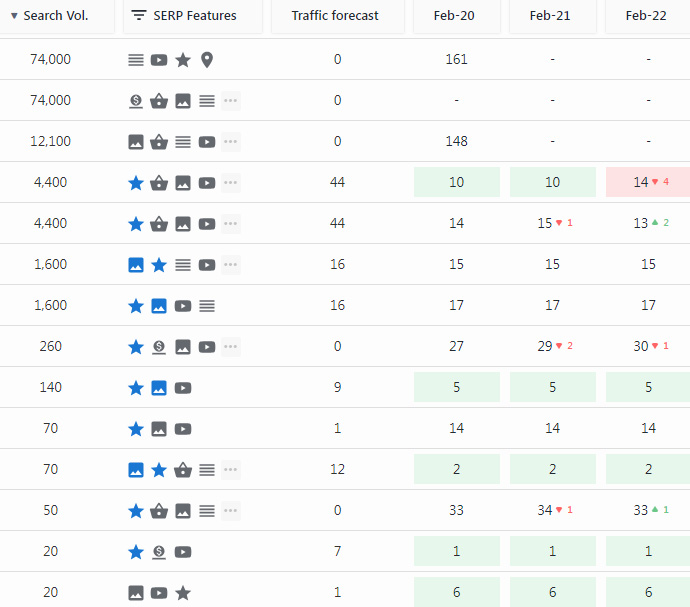
Task: Click the SERP Features column header
Action: point(193,16)
